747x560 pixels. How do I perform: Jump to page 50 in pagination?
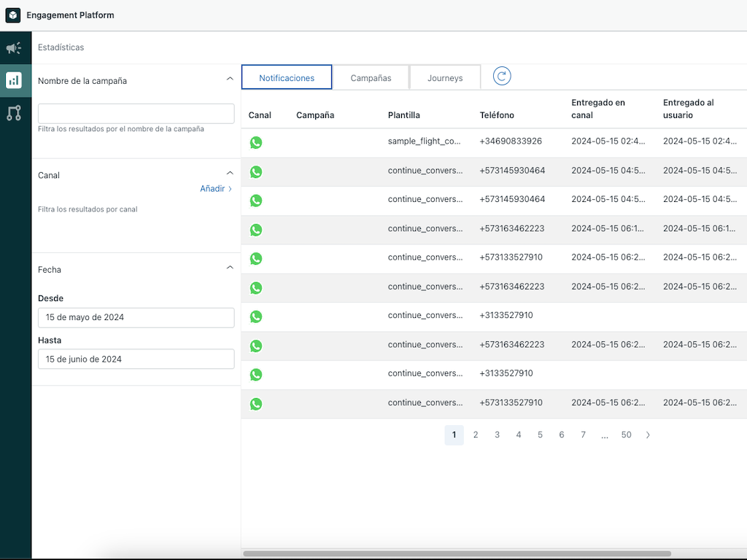coord(626,435)
